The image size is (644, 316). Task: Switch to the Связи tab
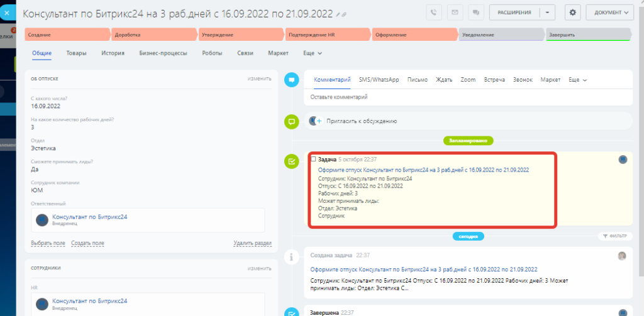(245, 53)
